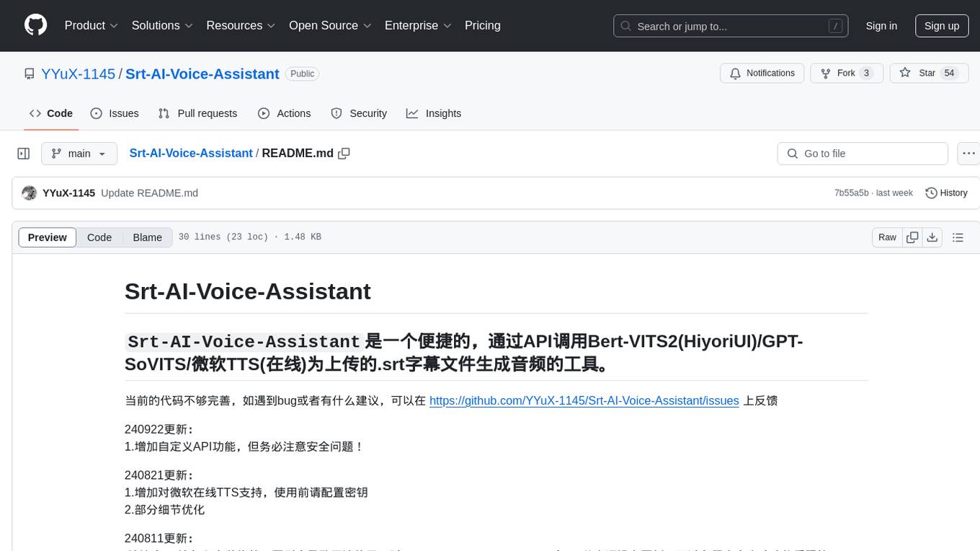Focus the Go to file field

tap(863, 154)
